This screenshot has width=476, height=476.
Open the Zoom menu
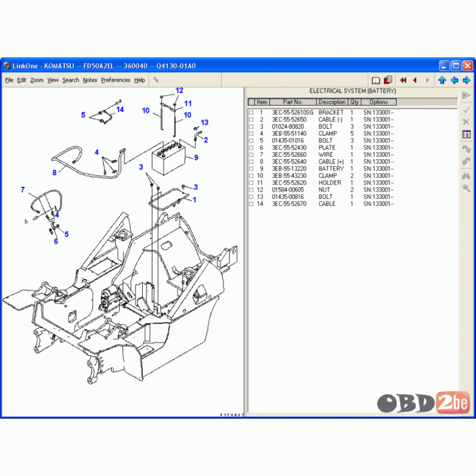pos(37,80)
